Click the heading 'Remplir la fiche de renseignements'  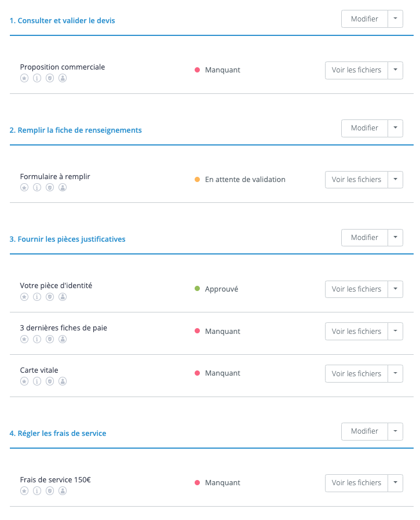(76, 130)
